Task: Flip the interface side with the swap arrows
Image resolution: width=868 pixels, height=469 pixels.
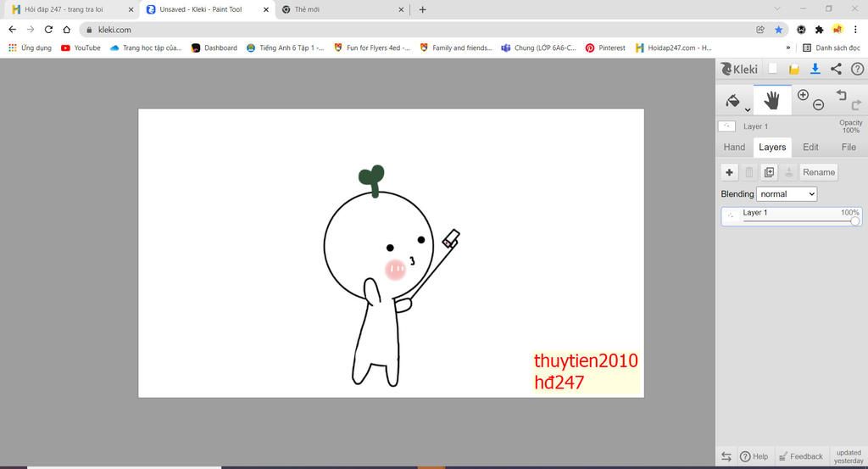Action: tap(726, 456)
